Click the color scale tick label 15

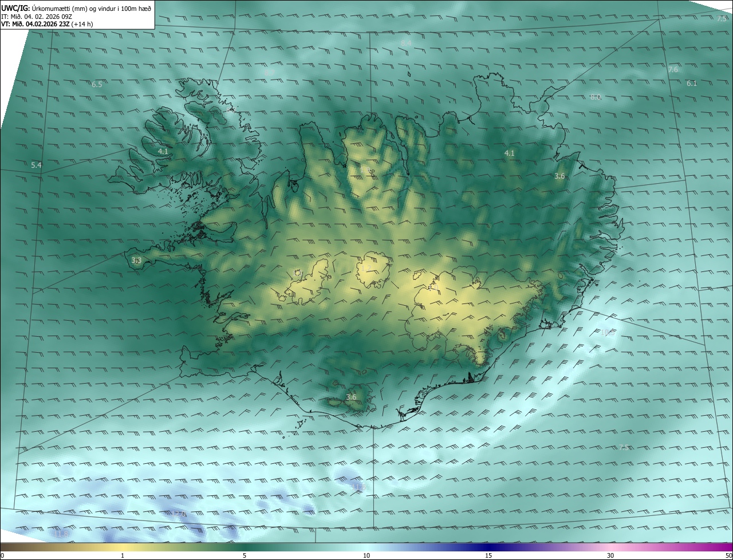tap(488, 555)
